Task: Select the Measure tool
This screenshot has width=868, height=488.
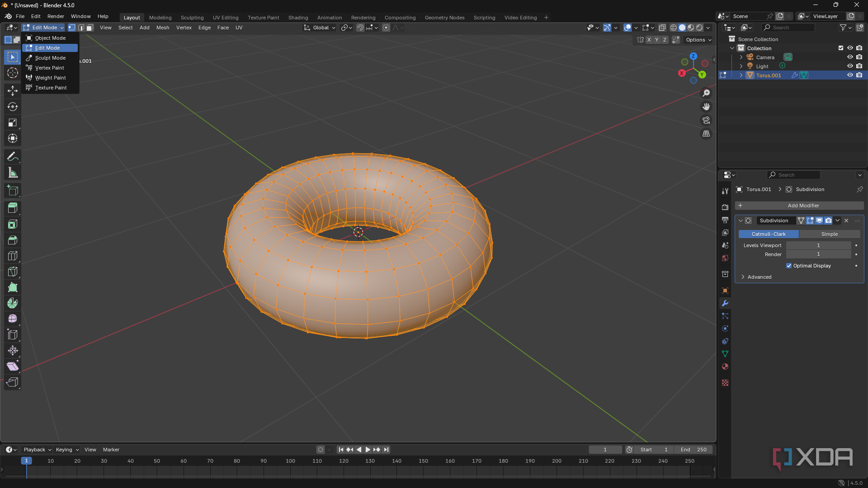Action: coord(13,173)
